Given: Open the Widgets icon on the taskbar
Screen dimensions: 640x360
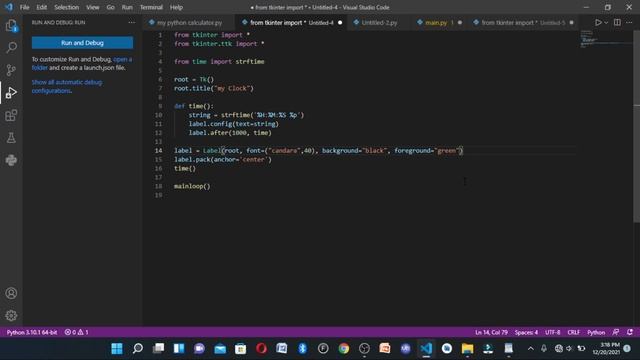Looking at the screenshot, I should 179,348.
